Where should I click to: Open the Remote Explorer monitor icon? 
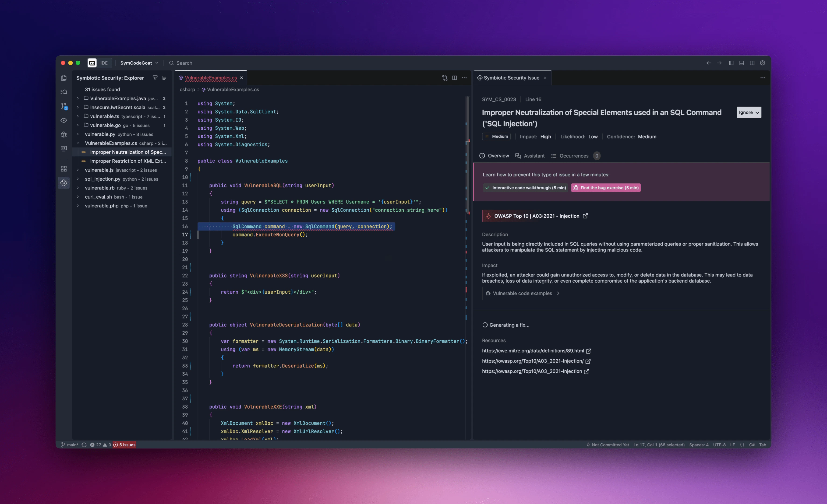(x=64, y=149)
